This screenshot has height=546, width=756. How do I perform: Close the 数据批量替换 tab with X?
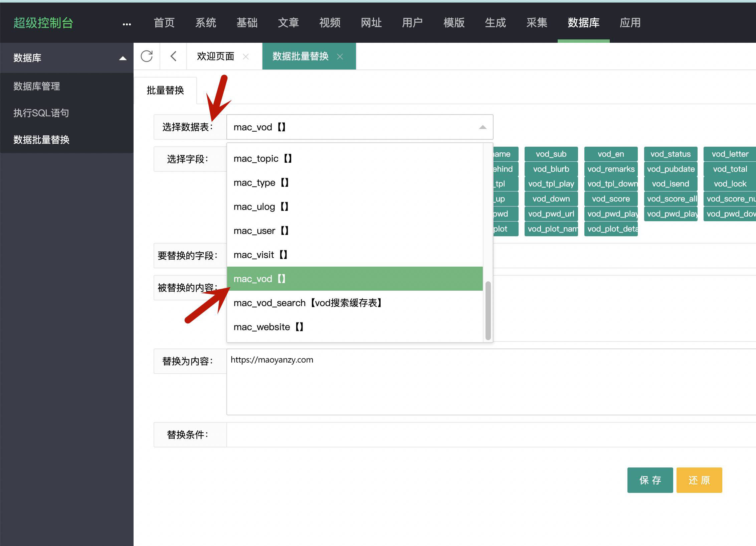pos(340,56)
